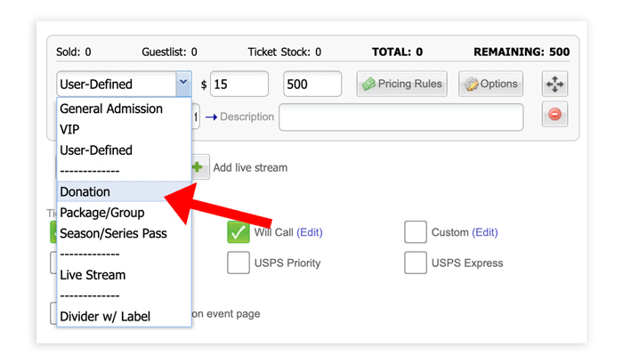Click the Guestlist: 0 text
Image resolution: width=623 pixels, height=364 pixels.
click(x=169, y=52)
